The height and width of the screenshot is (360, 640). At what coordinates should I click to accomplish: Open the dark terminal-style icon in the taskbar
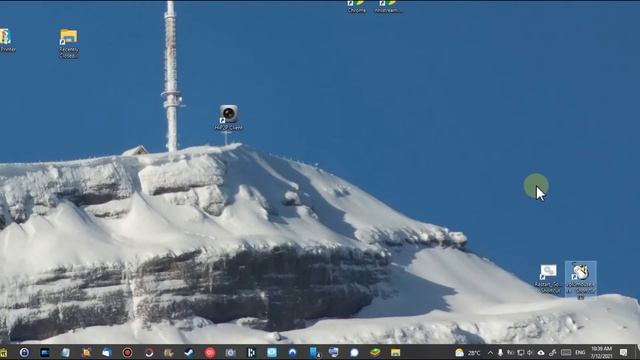coord(44,352)
